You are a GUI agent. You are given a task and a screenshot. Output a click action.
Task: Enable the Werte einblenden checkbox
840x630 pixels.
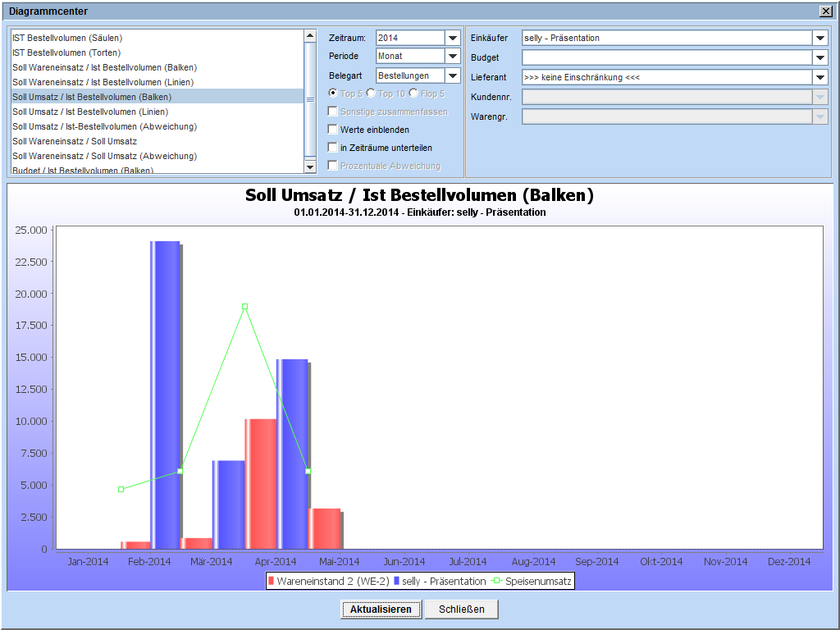[332, 130]
